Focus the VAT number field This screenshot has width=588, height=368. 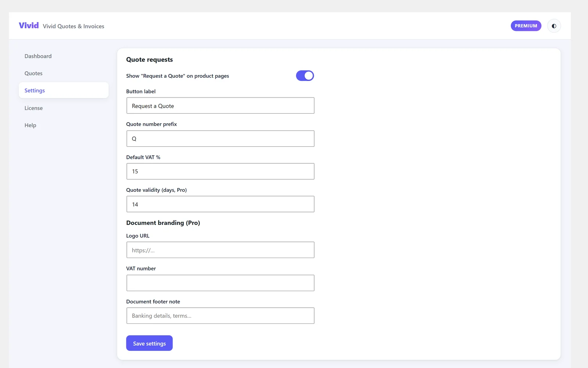click(220, 283)
